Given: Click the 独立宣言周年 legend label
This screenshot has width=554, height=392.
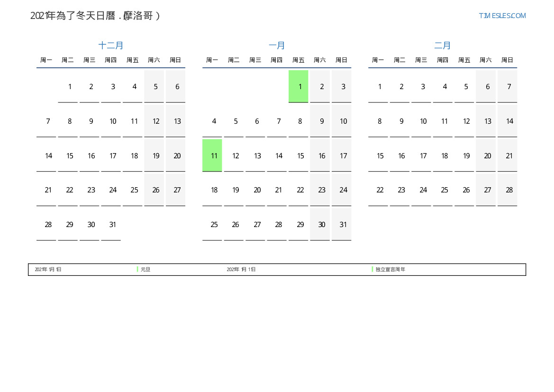Looking at the screenshot, I should click(390, 269).
